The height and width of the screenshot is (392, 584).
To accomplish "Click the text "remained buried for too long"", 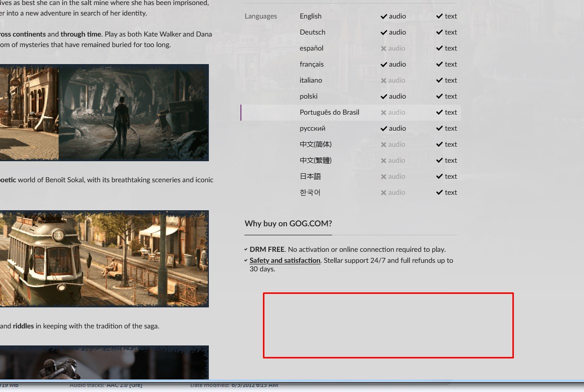I will point(128,45).
